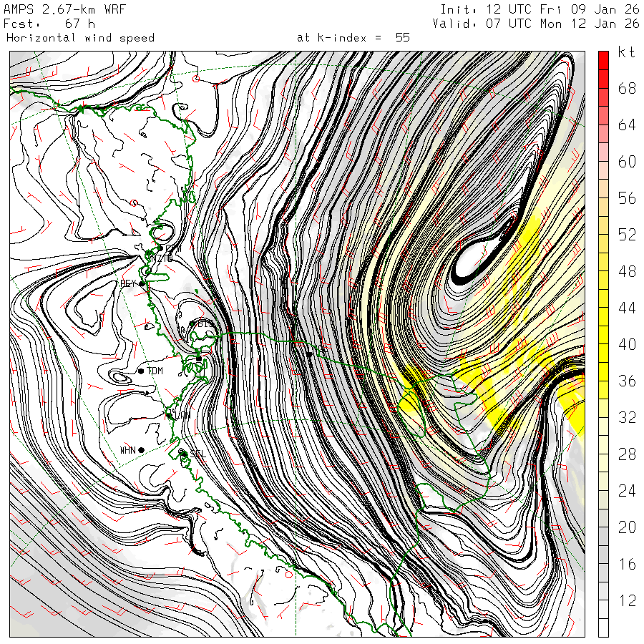The image size is (644, 644).
Task: Click the white bottom segment of color bar
Action: click(x=603, y=628)
